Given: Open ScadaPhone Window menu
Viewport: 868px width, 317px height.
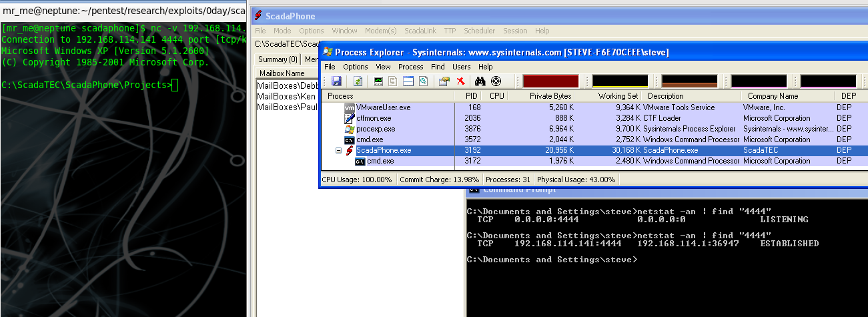Looking at the screenshot, I should [344, 31].
